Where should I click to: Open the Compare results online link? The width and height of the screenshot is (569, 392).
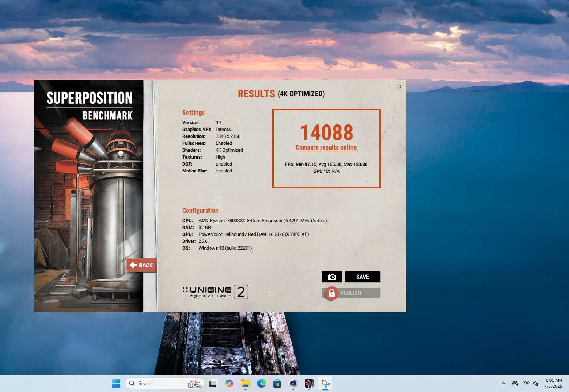click(x=326, y=147)
